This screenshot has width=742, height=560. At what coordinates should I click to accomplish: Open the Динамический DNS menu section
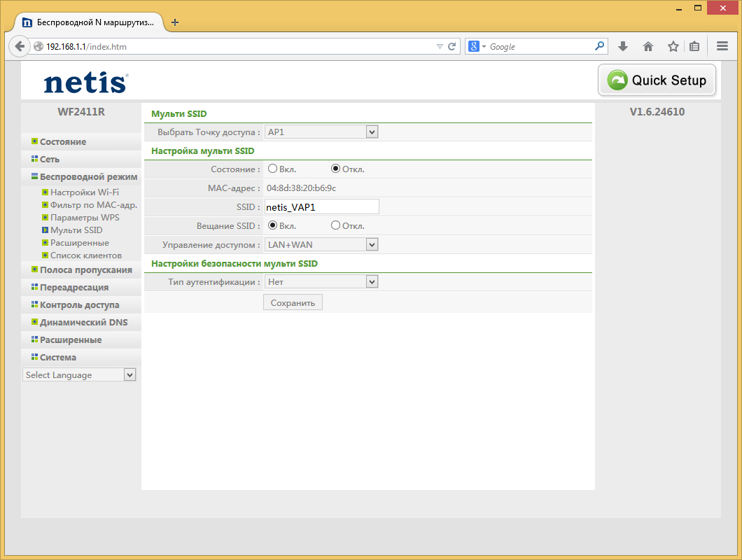pos(84,323)
